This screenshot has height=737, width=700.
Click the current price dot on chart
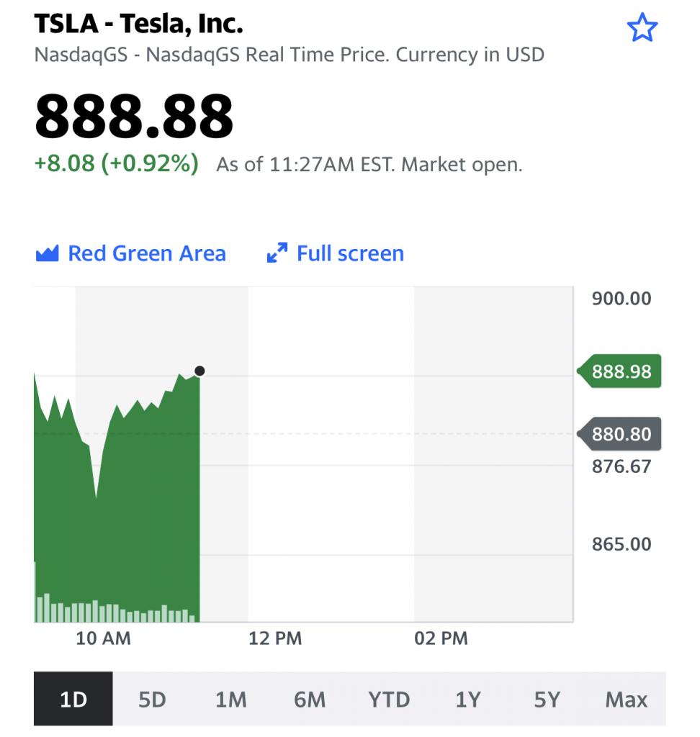pos(199,371)
